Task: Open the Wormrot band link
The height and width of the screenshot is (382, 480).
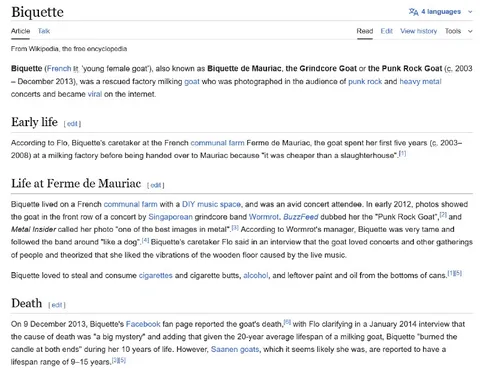Action: click(264, 217)
